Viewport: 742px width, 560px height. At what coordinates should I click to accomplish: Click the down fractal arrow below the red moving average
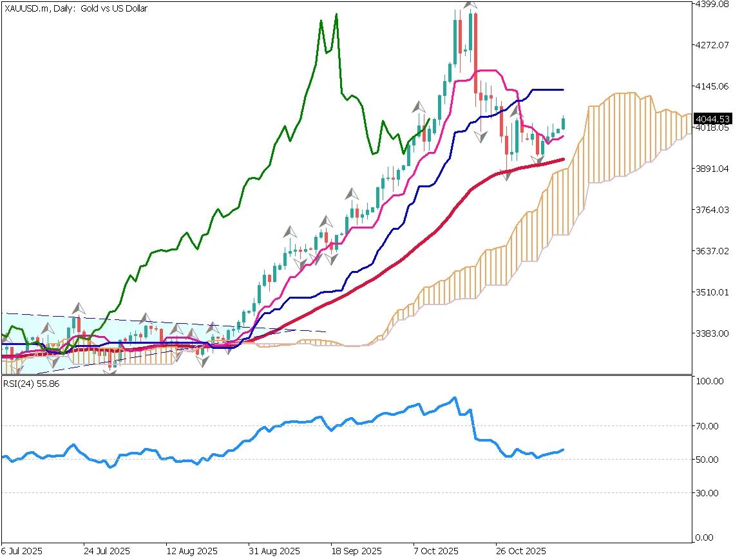tap(507, 174)
